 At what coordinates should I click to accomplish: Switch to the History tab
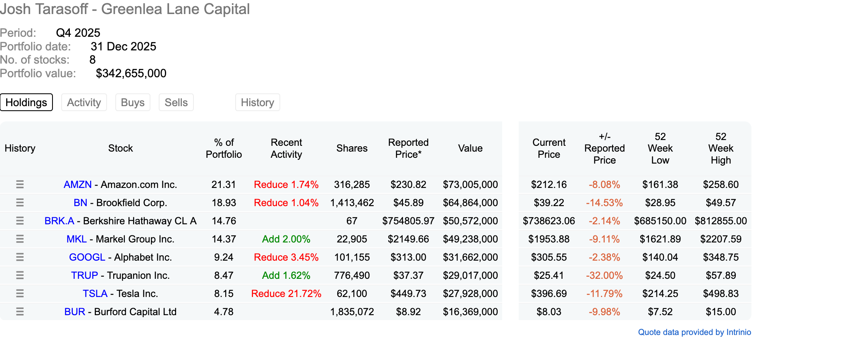pos(258,102)
